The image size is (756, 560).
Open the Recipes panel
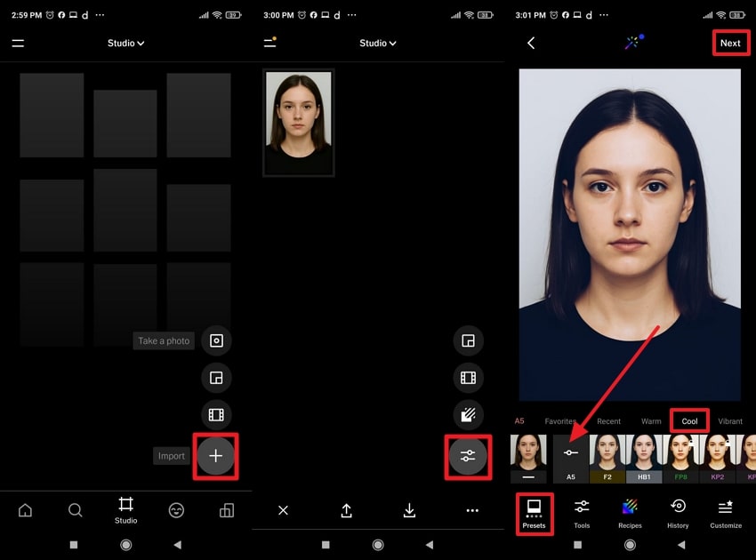pyautogui.click(x=630, y=514)
